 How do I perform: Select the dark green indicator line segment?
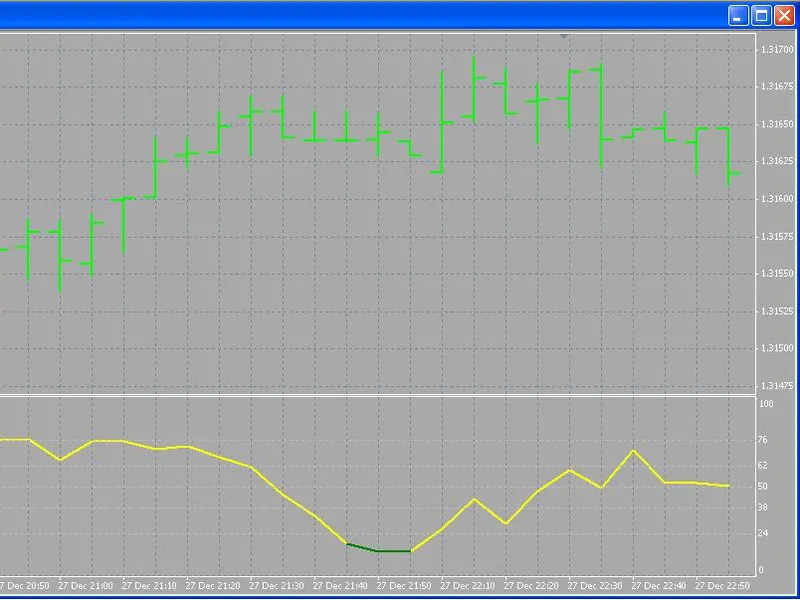point(379,551)
